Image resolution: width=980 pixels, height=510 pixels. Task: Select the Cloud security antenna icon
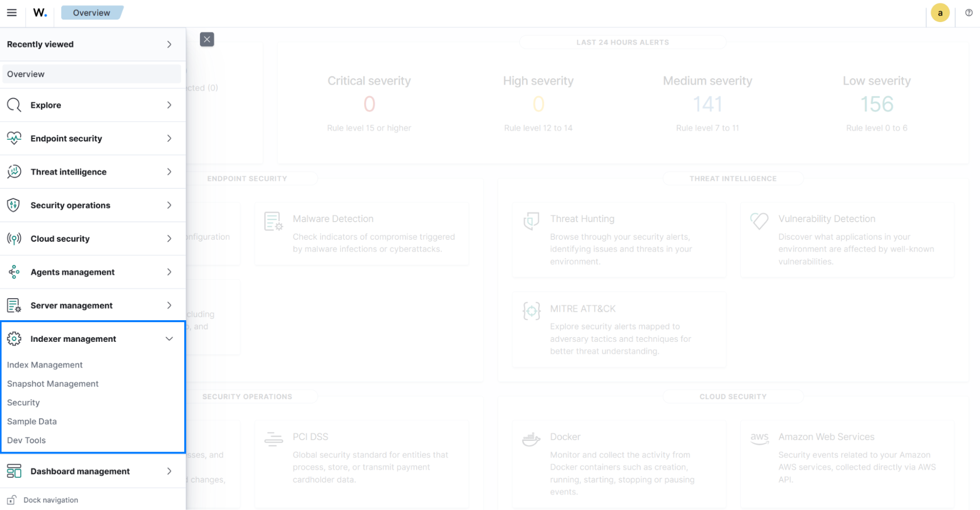click(x=14, y=238)
